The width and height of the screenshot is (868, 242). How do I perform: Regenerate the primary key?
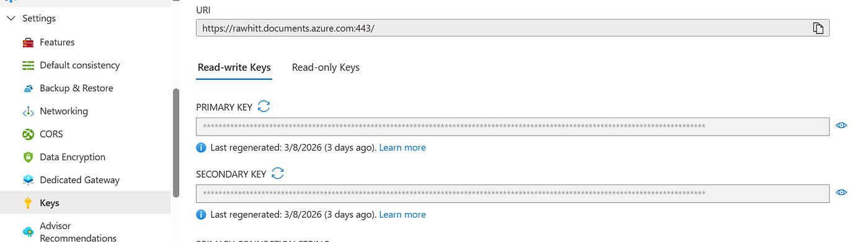263,106
